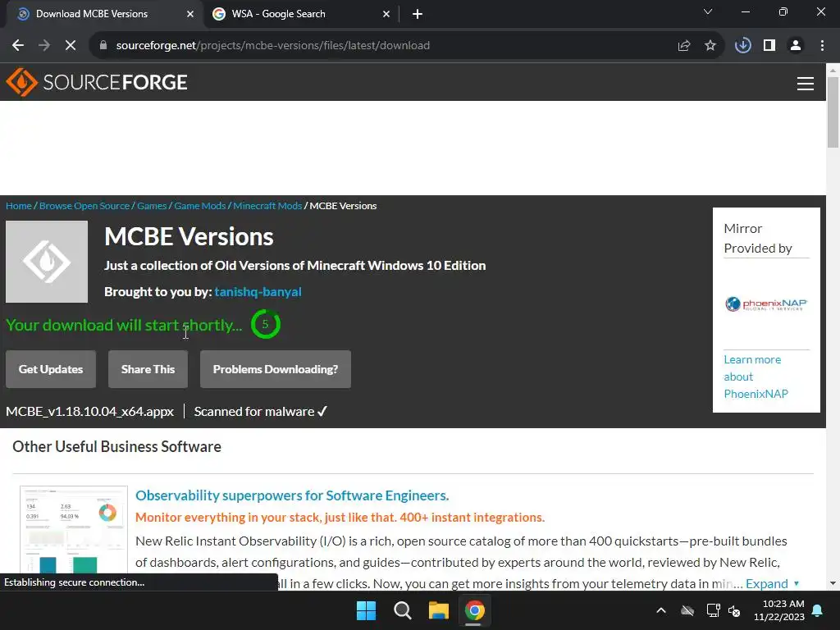Click the MCBE Versions project icon
Viewport: 840px width, 630px height.
click(47, 262)
